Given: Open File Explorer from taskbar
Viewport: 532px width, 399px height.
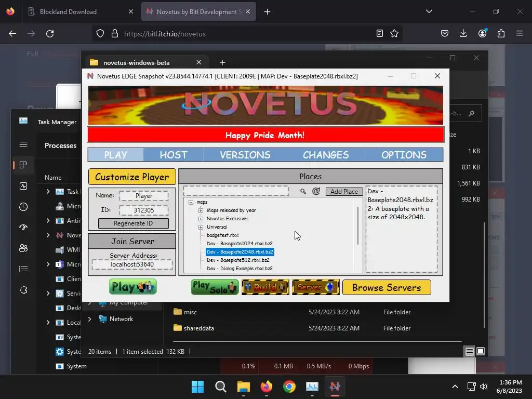Looking at the screenshot, I should pos(243,387).
